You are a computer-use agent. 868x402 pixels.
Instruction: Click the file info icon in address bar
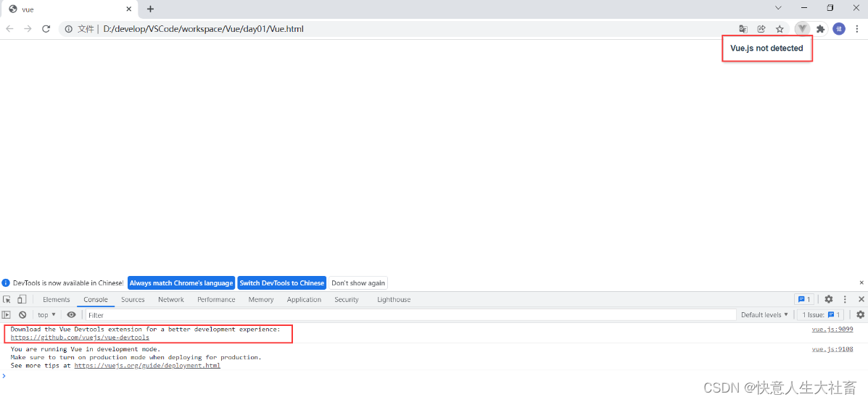click(69, 29)
